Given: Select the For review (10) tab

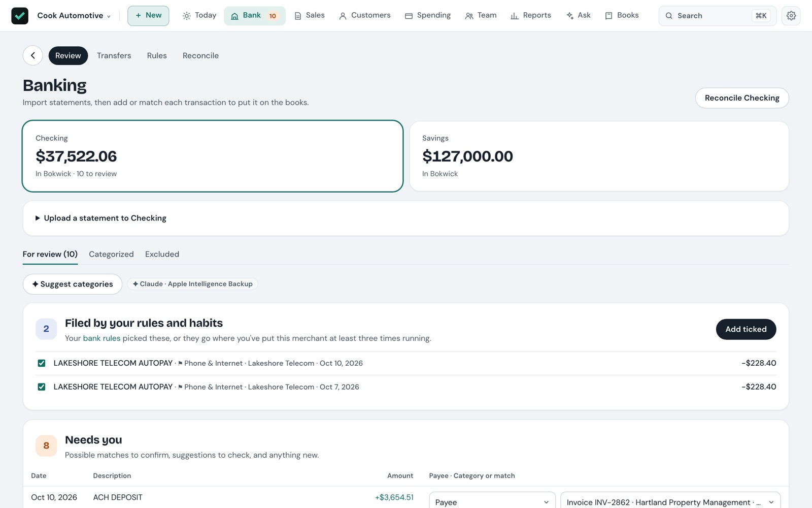Looking at the screenshot, I should [50, 254].
